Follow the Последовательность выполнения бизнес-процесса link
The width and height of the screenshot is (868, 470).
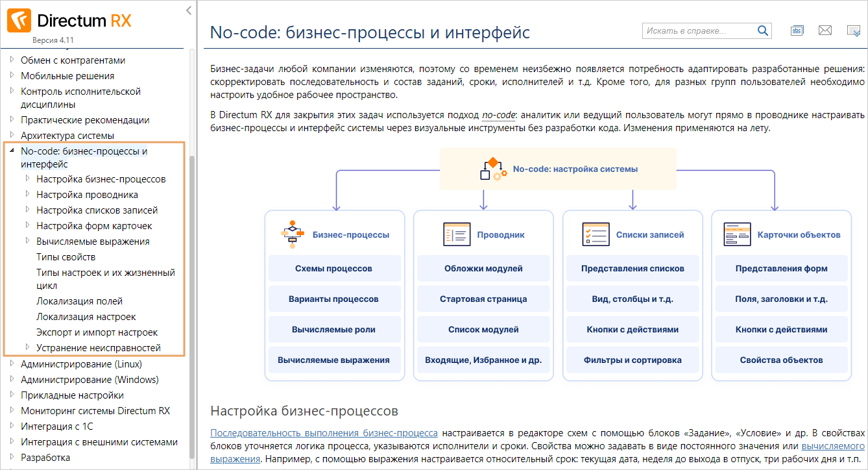[324, 433]
